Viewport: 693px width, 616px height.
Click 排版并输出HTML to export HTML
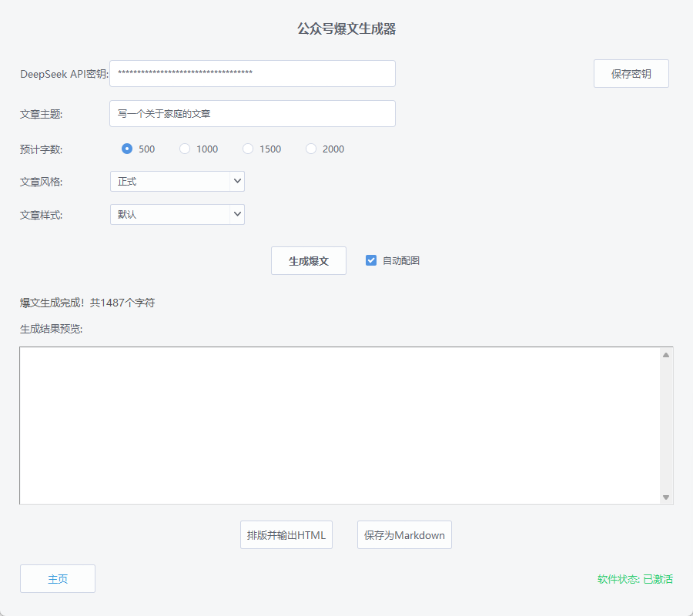click(286, 534)
